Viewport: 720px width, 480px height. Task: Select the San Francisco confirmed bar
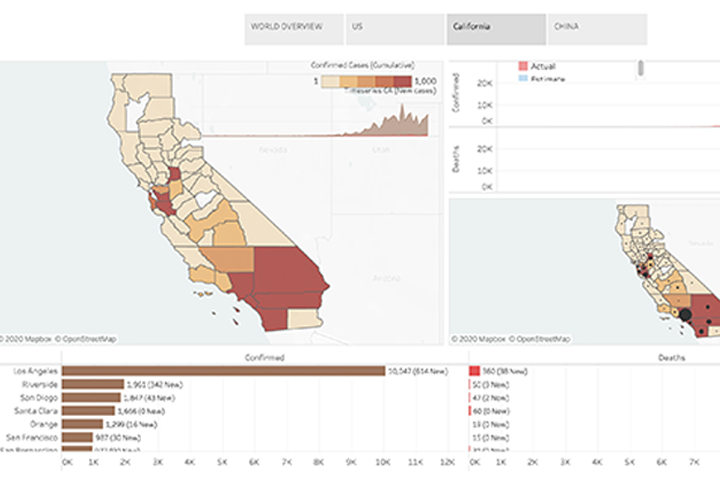pyautogui.click(x=77, y=437)
